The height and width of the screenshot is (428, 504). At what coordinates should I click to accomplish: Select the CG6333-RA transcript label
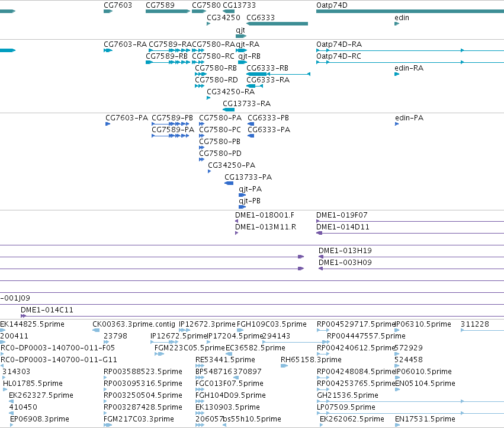click(268, 80)
